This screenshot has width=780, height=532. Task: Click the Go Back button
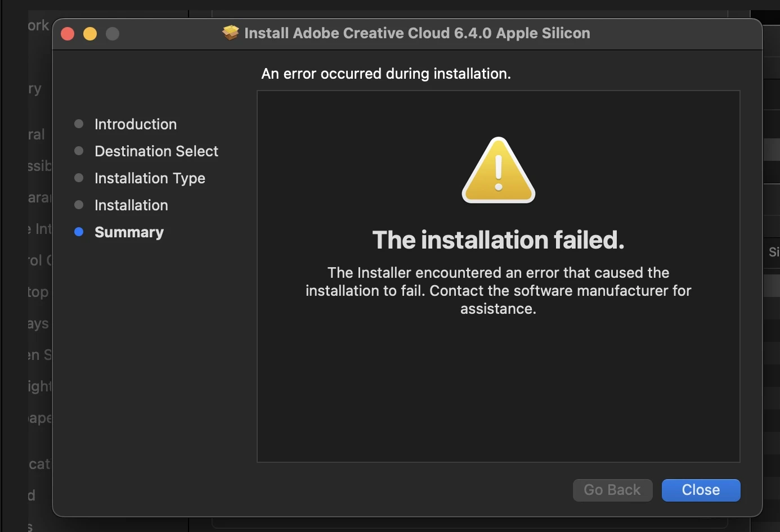(612, 490)
